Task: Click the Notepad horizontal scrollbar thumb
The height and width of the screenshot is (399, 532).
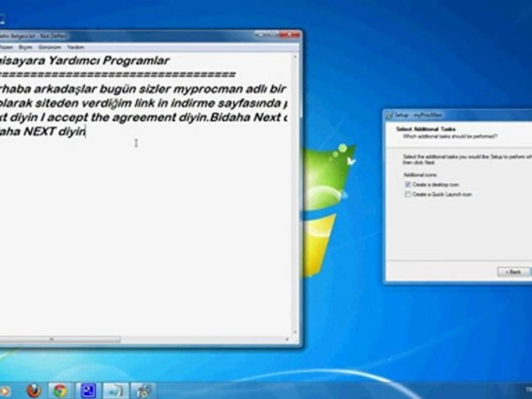Action: coord(60,339)
